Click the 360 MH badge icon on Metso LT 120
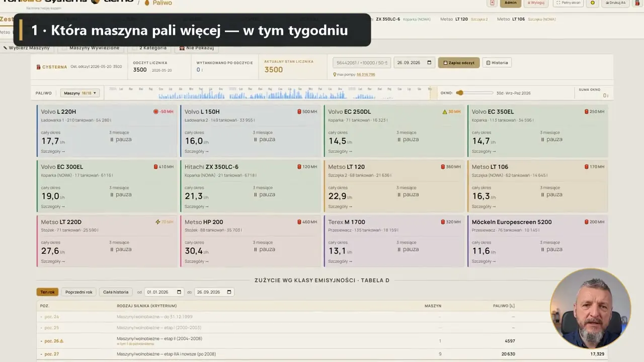 [443, 166]
